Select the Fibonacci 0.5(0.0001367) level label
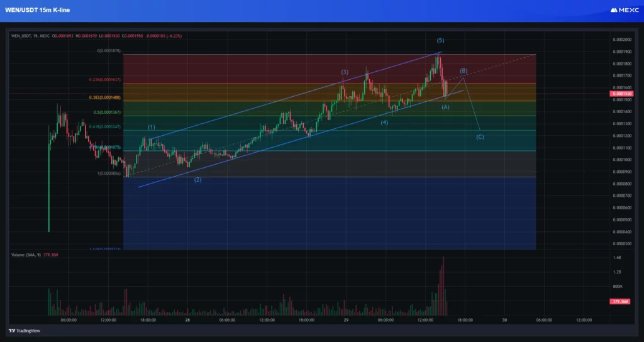This screenshot has width=644, height=342. [107, 112]
